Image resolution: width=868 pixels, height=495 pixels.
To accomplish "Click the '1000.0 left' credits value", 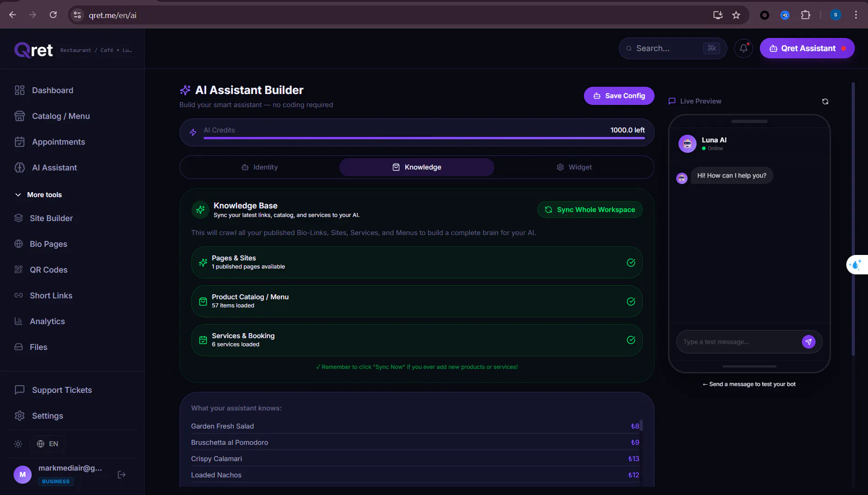I will pyautogui.click(x=627, y=130).
